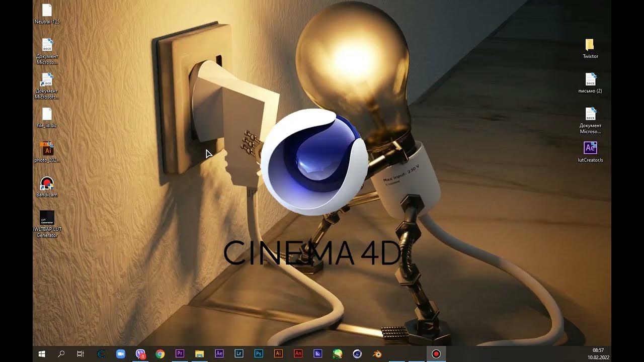This screenshot has width=644, height=362.
Task: Launch Google Chrome from the taskbar
Action: pyautogui.click(x=160, y=354)
